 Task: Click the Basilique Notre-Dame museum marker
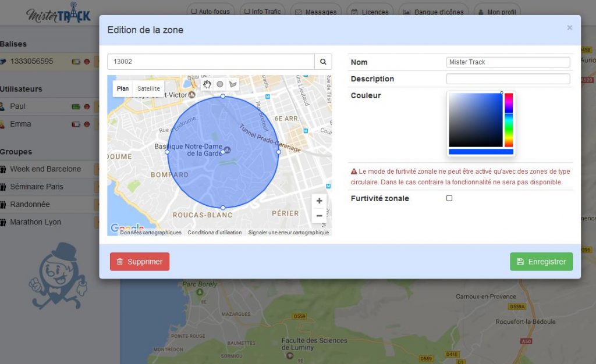click(x=228, y=150)
